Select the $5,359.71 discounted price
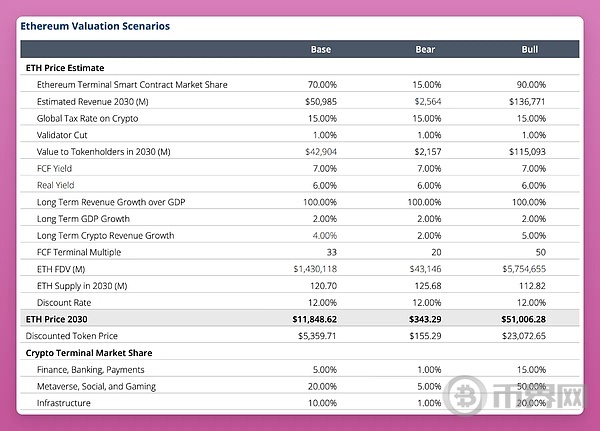 click(x=317, y=336)
